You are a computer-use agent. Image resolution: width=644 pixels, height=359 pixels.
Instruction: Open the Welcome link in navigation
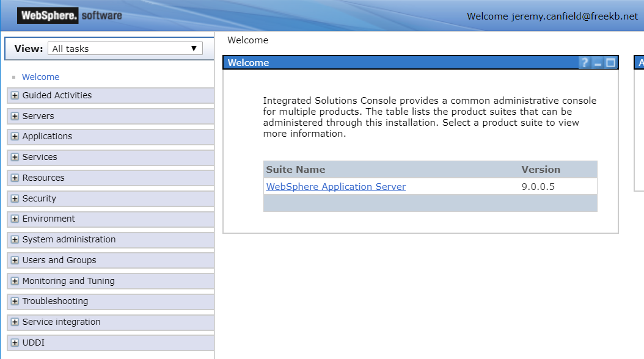click(41, 77)
